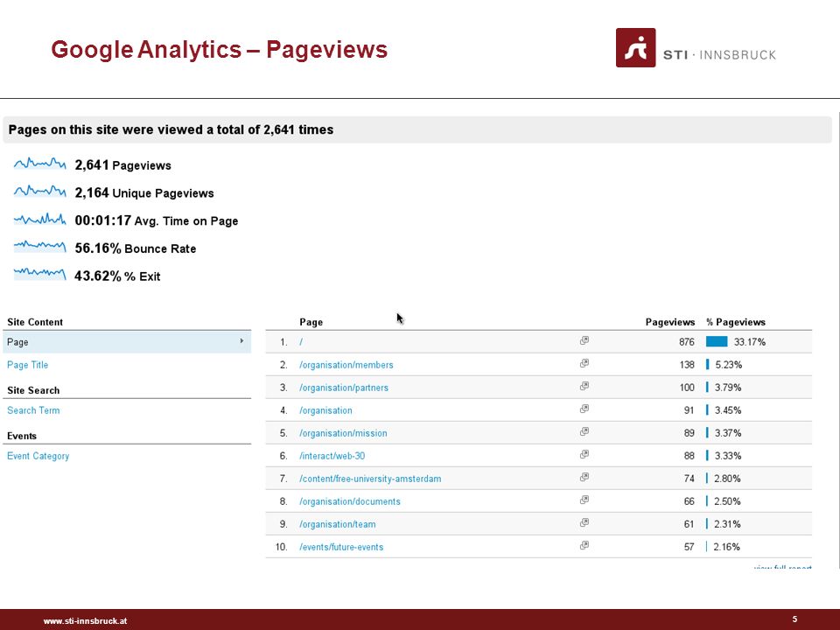Open external link icon for /organisation/documents

(584, 500)
